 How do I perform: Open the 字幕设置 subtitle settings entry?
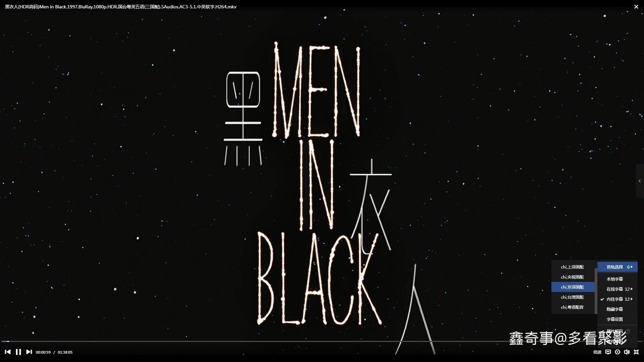[614, 319]
